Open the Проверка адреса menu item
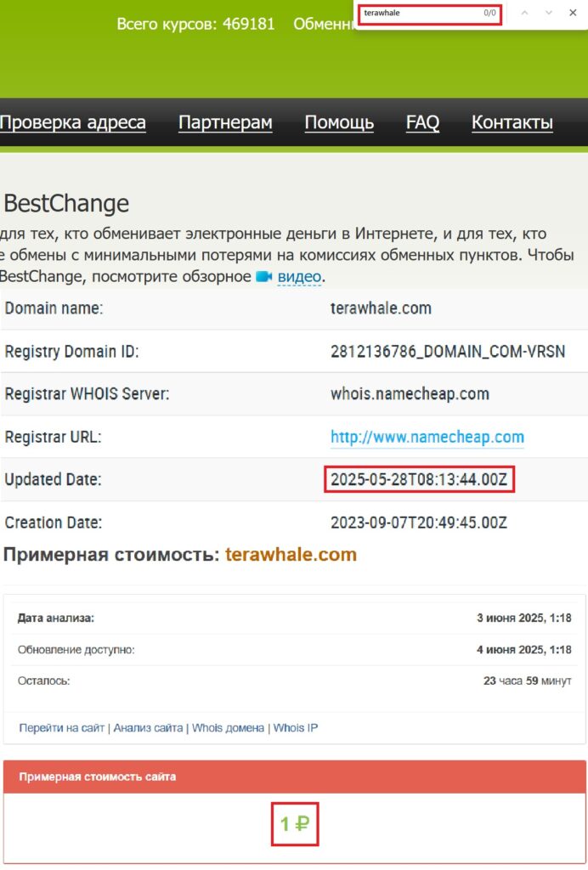Viewport: 588px width, 870px height. pyautogui.click(x=73, y=122)
